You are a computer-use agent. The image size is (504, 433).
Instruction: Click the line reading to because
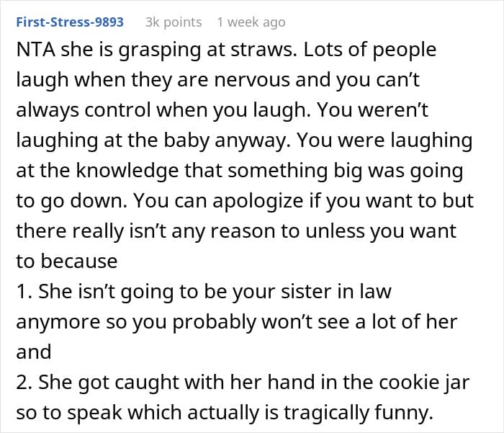coord(67,261)
